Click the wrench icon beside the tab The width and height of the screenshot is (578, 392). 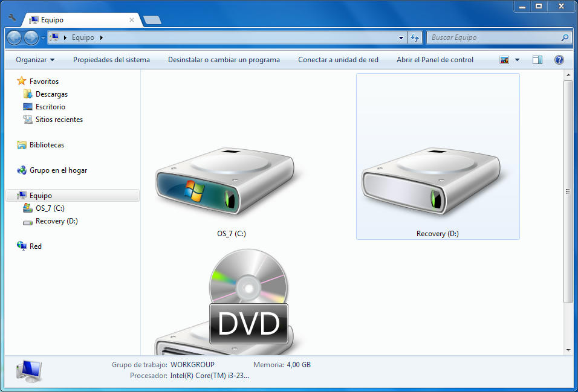(12, 18)
